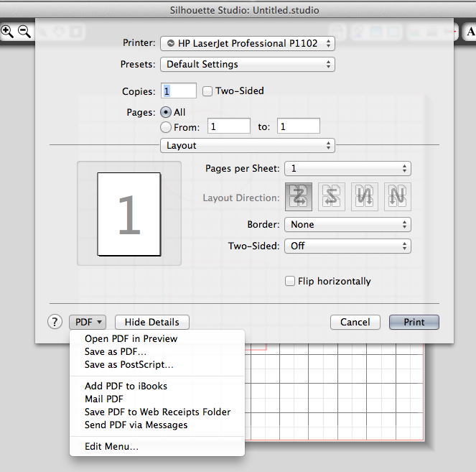Choose the From page range radio button
The width and height of the screenshot is (476, 472).
tap(166, 127)
